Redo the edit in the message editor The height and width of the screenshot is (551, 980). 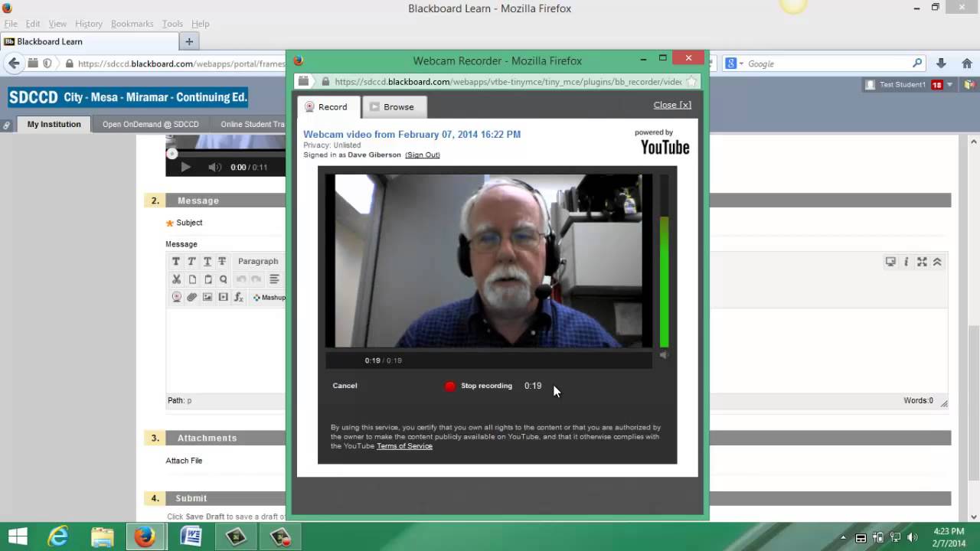click(x=256, y=279)
